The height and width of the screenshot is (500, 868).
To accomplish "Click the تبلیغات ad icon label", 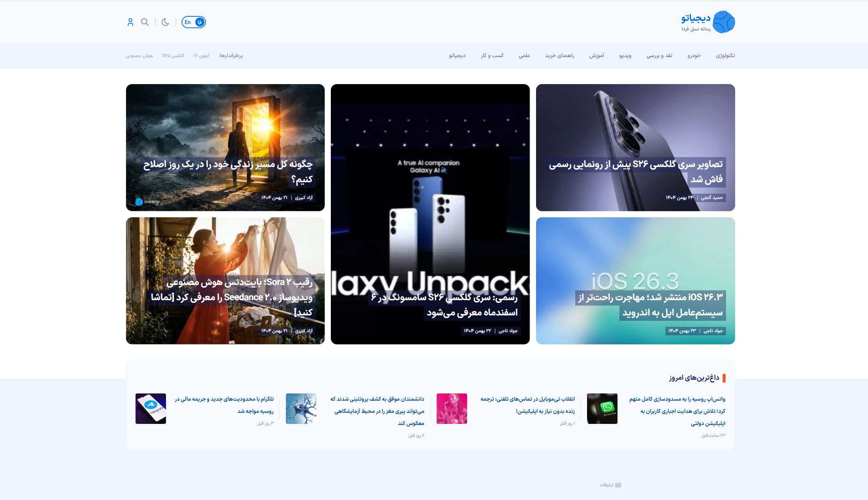I will coord(610,485).
